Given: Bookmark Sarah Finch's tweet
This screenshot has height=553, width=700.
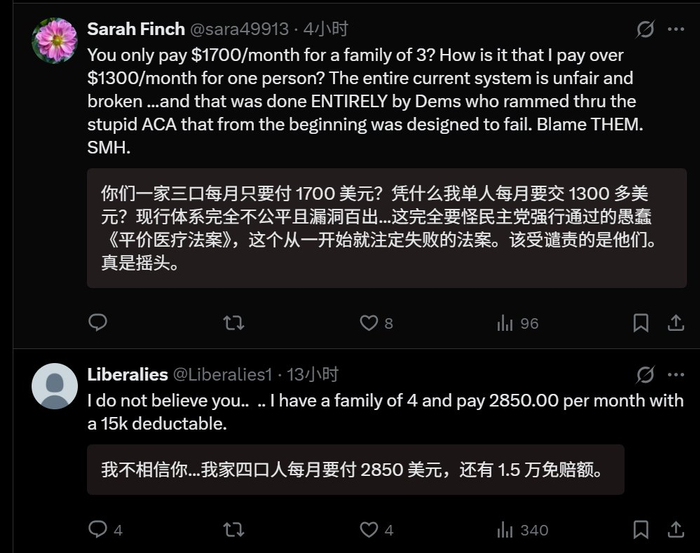Looking at the screenshot, I should coord(641,323).
